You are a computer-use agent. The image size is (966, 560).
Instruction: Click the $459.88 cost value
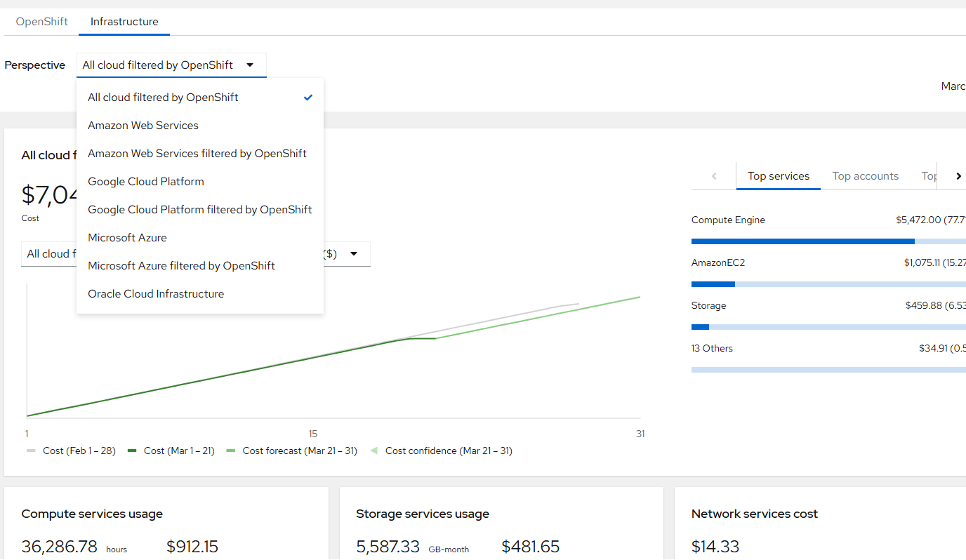coord(924,306)
